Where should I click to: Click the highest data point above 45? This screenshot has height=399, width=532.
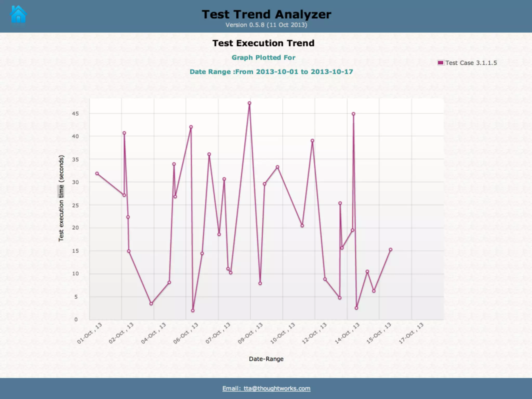click(249, 103)
